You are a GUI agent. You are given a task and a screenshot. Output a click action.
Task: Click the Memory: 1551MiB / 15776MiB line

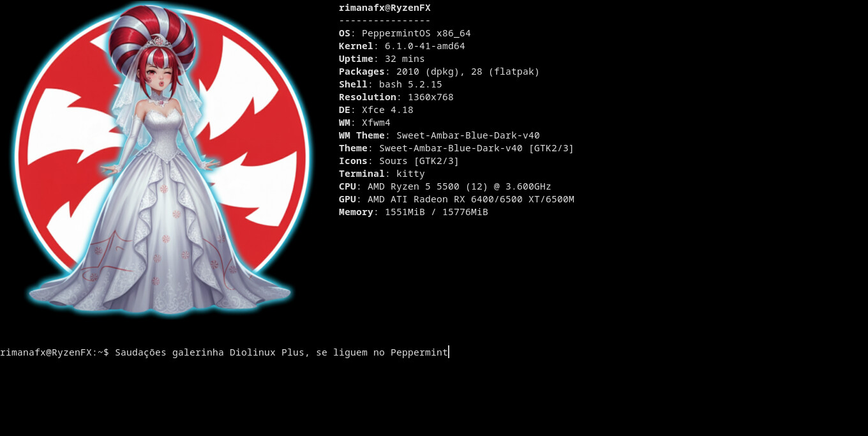tap(414, 212)
